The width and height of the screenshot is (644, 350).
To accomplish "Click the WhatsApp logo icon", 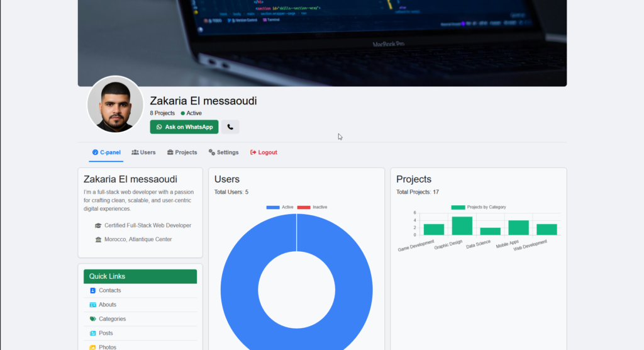I will (159, 127).
